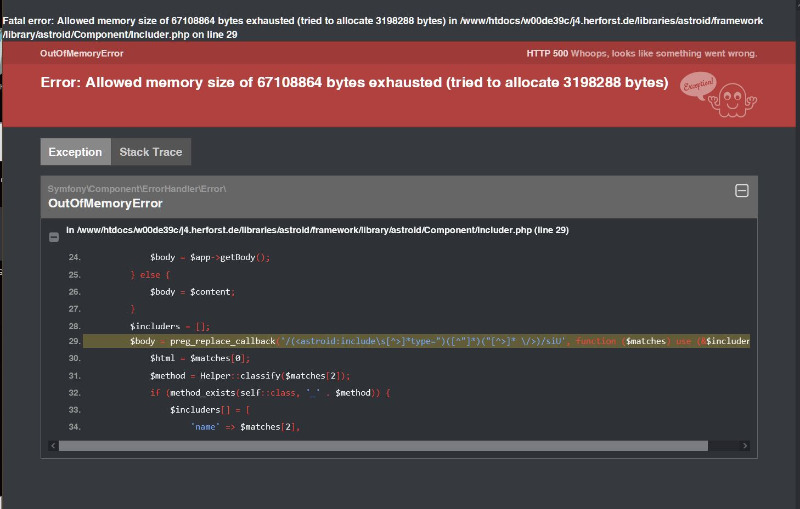Click the code scrollbar left arrow
The image size is (800, 509).
click(x=53, y=446)
